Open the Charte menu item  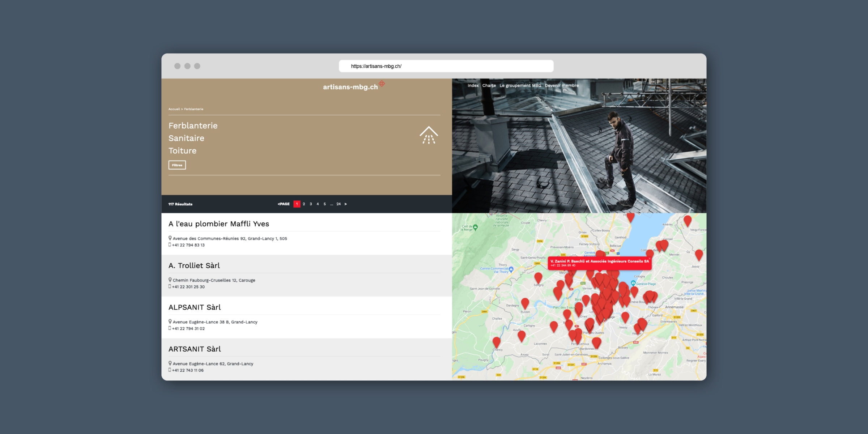tap(489, 86)
